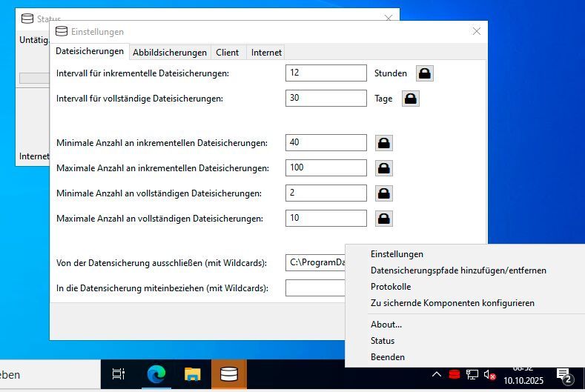585x392 pixels.
Task: Open the Client tab
Action: (x=227, y=53)
